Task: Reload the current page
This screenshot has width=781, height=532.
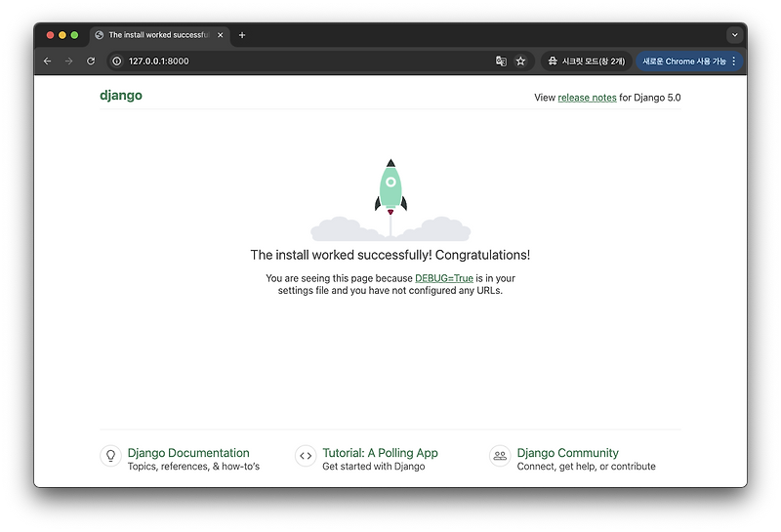Action: coord(91,61)
